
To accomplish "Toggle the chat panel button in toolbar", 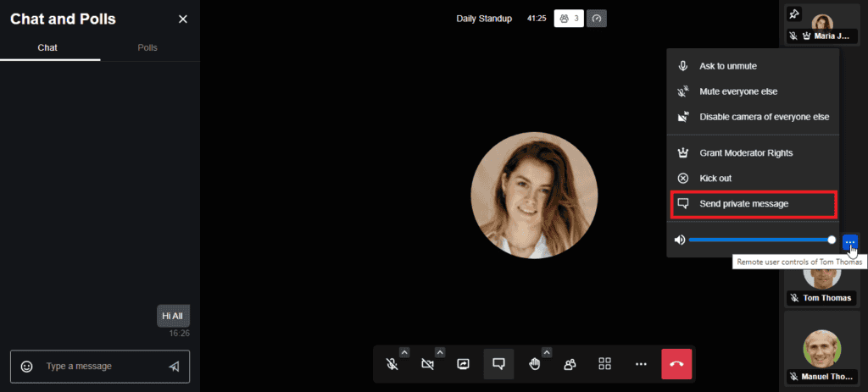I will pos(498,364).
